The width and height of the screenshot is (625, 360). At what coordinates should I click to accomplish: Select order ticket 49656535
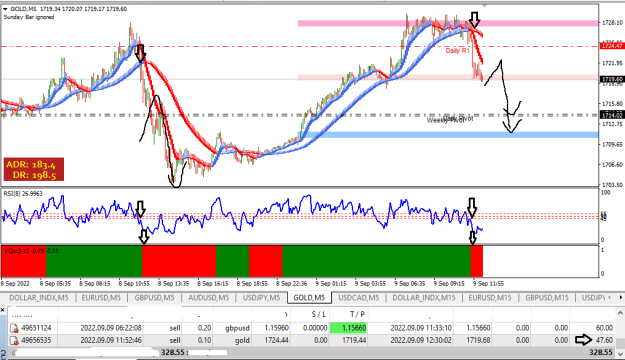pos(36,340)
